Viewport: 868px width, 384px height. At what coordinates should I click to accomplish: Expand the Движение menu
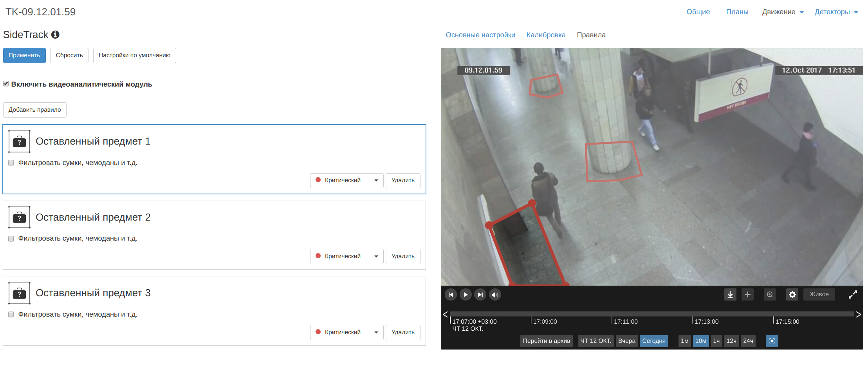(x=783, y=12)
